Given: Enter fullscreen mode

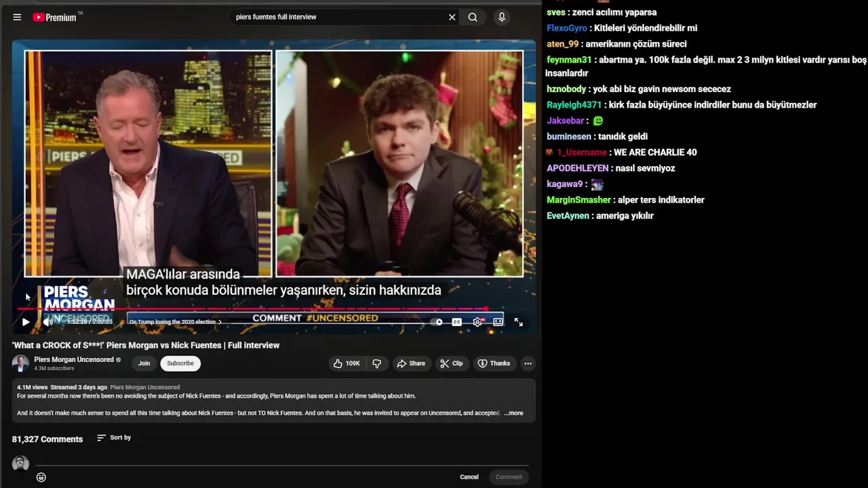Looking at the screenshot, I should tap(518, 322).
